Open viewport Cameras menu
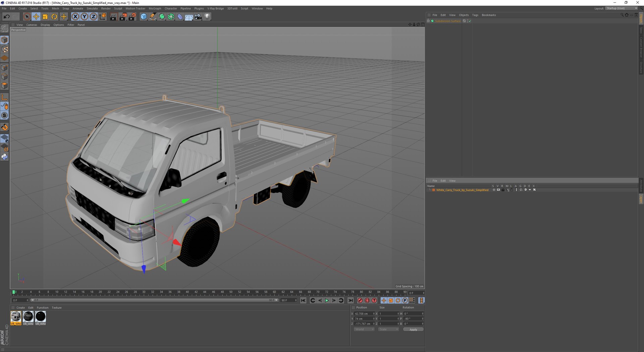 pos(32,25)
